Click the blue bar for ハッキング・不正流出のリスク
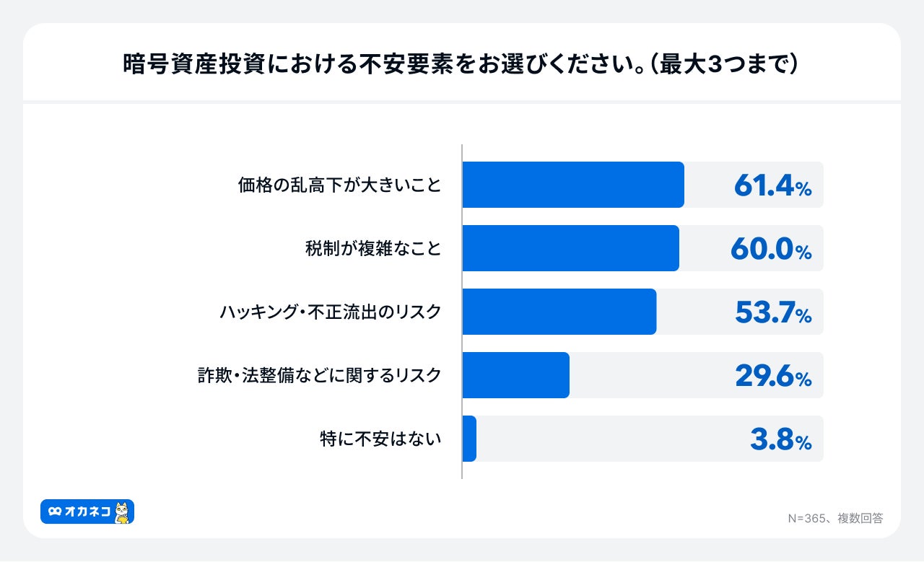 (559, 312)
